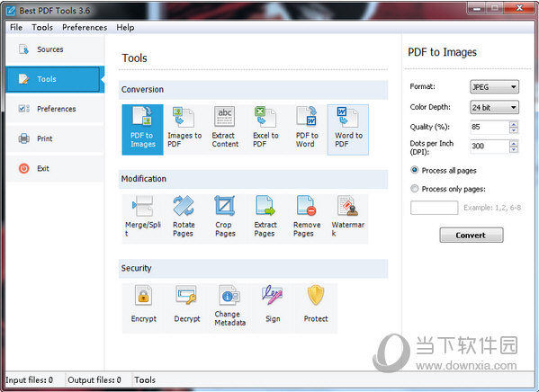
Task: Click the Convert button
Action: (x=472, y=236)
